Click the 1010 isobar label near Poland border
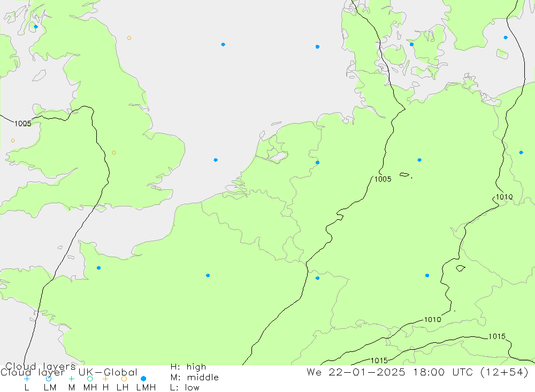 [x=504, y=197]
